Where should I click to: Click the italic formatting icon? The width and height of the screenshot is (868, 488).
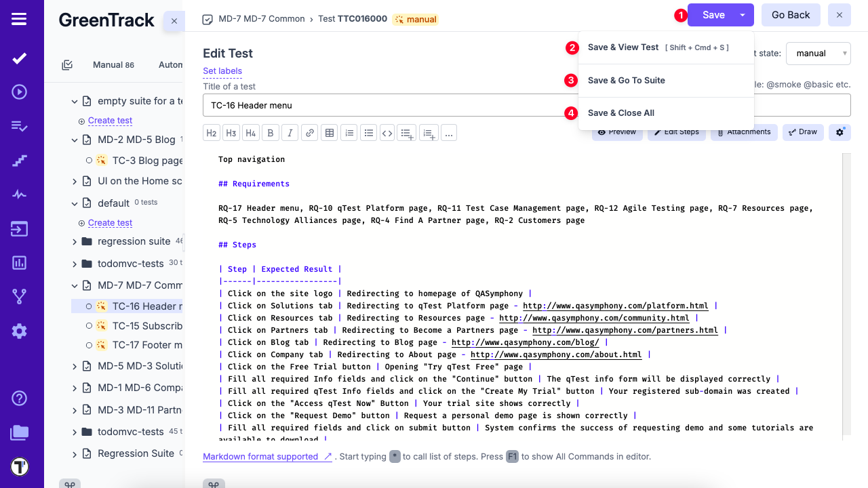coord(290,133)
